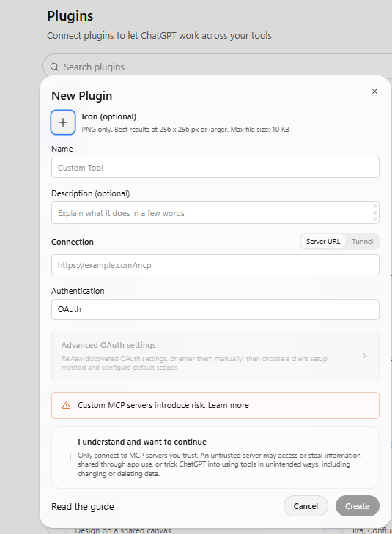Open the Authentication OAuth dropdown
Viewport: 392px width, 534px height.
215,309
